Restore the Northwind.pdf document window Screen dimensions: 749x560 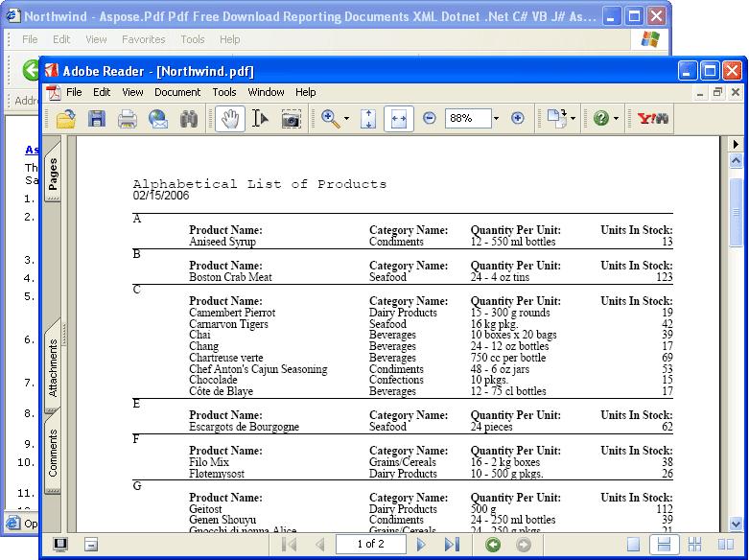pos(717,92)
